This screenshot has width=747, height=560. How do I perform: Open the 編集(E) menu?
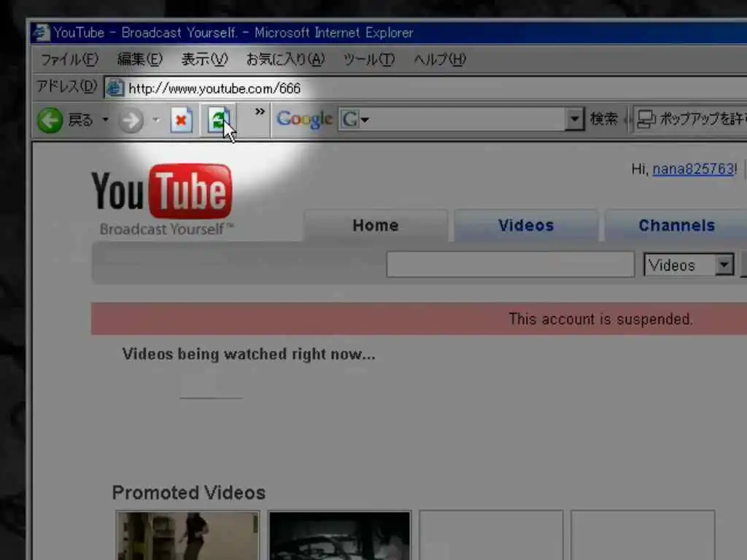pyautogui.click(x=140, y=60)
